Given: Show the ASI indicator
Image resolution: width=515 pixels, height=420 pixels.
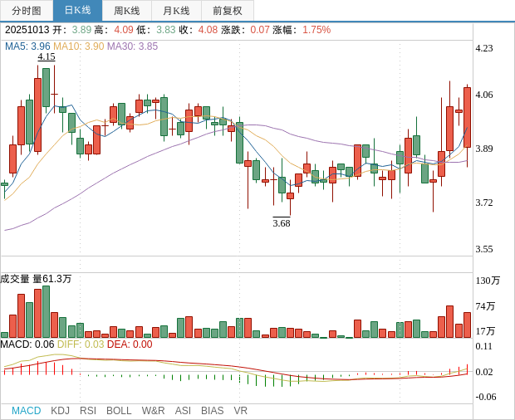Looking at the screenshot, I should click(x=183, y=411).
